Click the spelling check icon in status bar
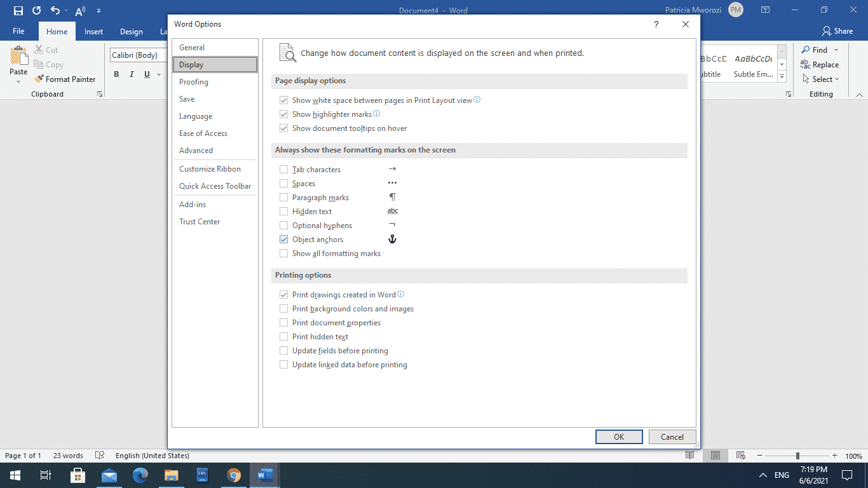 click(x=98, y=455)
